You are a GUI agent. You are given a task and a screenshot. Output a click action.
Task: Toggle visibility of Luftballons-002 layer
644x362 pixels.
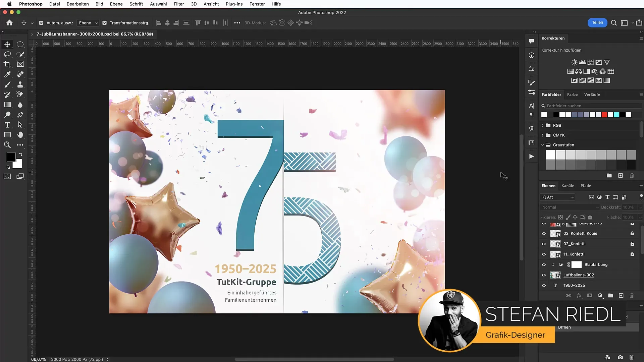point(544,275)
